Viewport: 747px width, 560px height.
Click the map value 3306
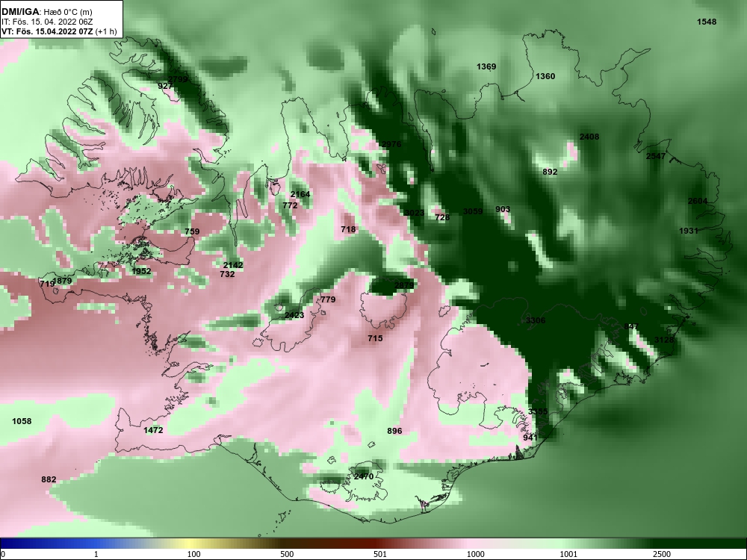pos(535,320)
